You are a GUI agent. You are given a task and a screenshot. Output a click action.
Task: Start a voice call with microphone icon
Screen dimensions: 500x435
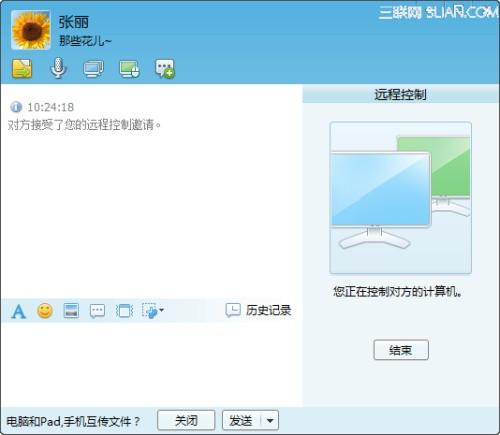[58, 68]
